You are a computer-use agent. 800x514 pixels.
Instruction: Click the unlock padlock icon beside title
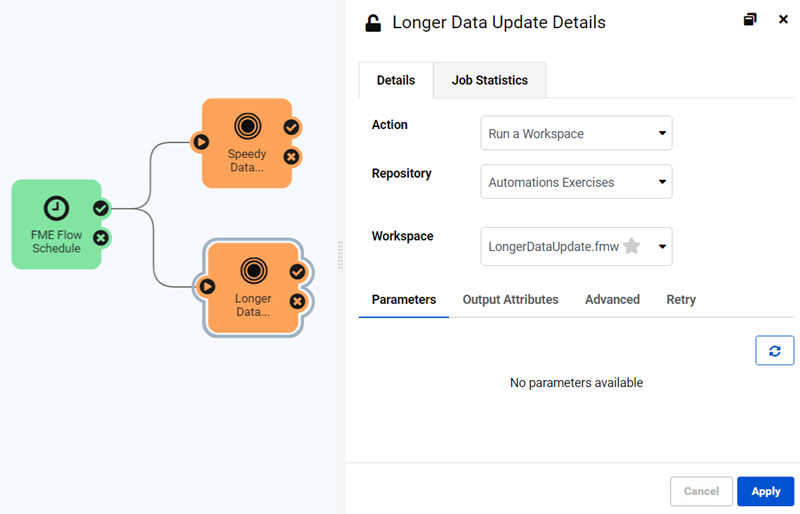[373, 23]
